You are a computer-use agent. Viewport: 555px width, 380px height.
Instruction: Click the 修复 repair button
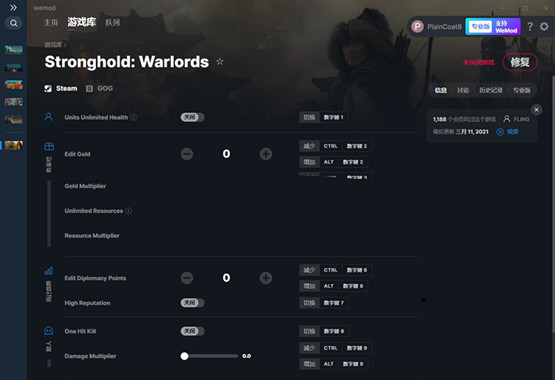tap(520, 62)
